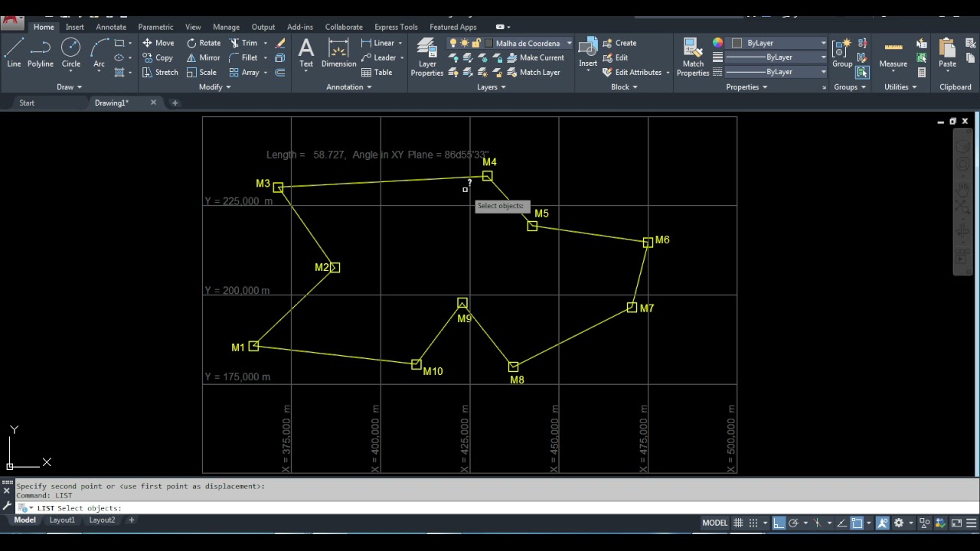This screenshot has height=551, width=980.
Task: Expand the Layers panel
Action: (492, 86)
